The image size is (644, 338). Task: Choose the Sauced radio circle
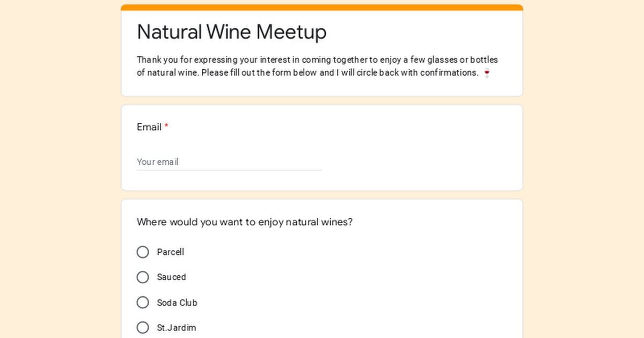coord(143,277)
